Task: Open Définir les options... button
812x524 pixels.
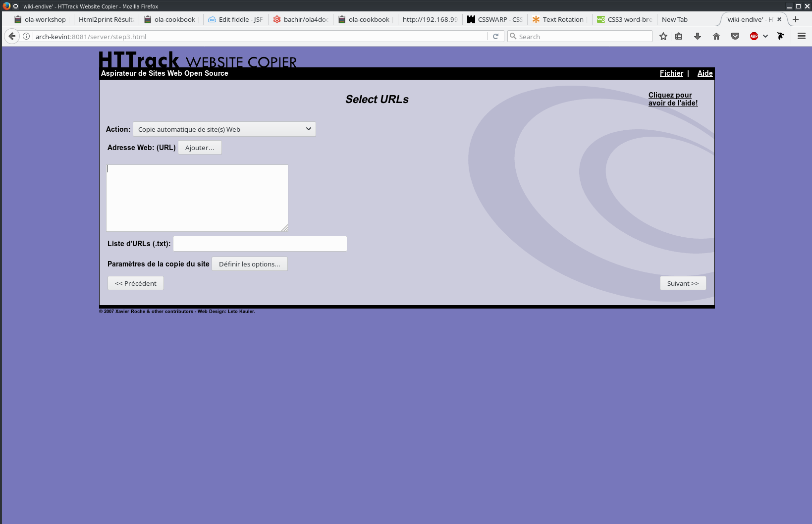Action: point(250,264)
